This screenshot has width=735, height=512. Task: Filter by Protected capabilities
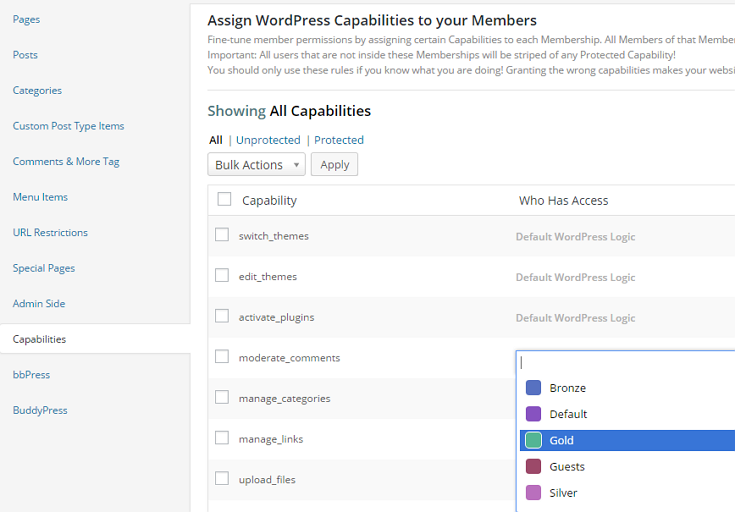(x=339, y=140)
